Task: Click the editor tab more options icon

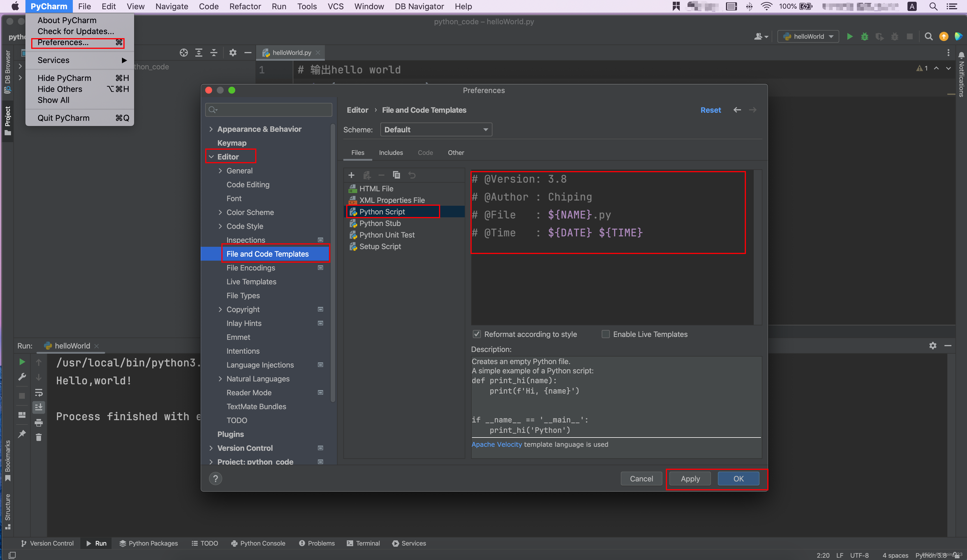Action: point(949,53)
